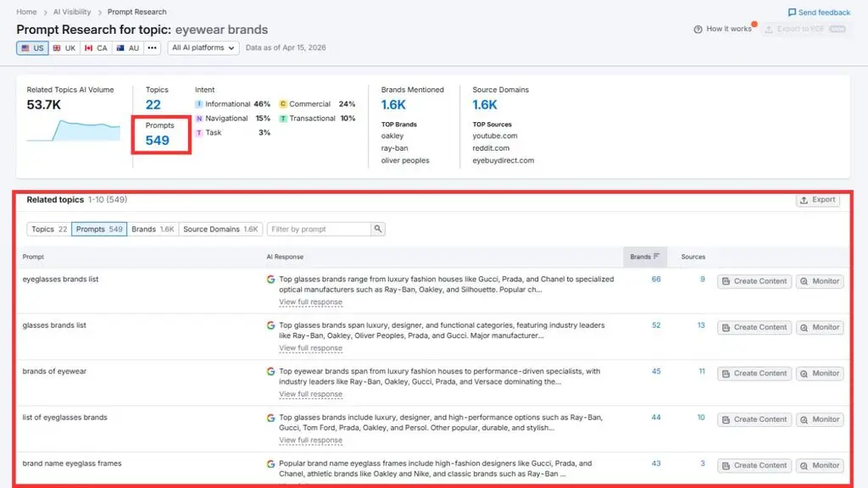Open the three-dots more countries menu
This screenshot has width=868, height=488.
pos(153,48)
